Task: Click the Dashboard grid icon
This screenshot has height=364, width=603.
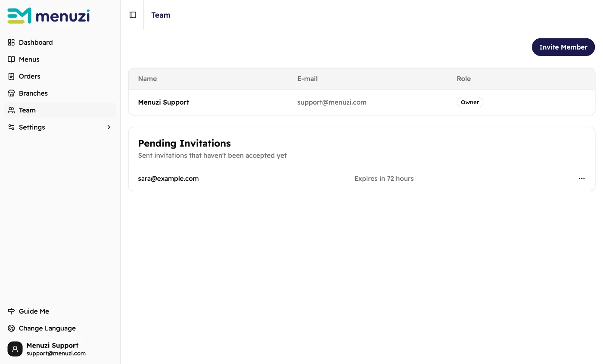Action: 12,42
